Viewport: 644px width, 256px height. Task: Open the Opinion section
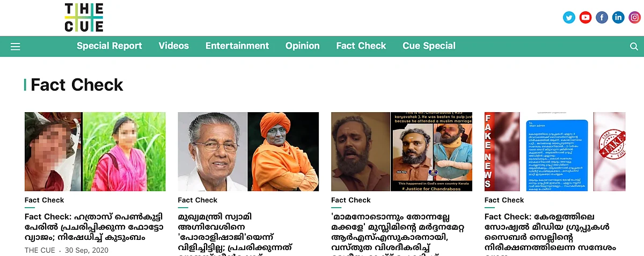coord(303,46)
